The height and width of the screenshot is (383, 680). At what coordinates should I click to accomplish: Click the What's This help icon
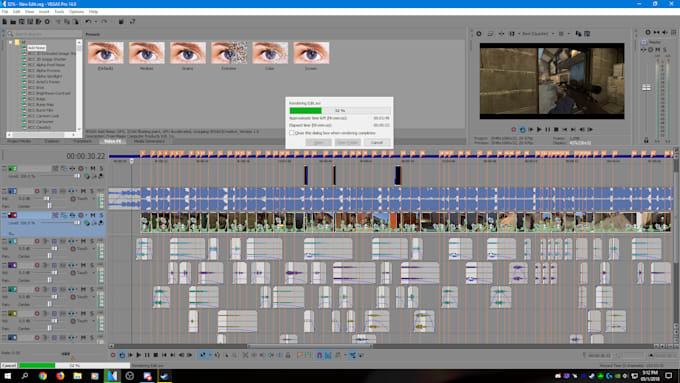click(132, 21)
